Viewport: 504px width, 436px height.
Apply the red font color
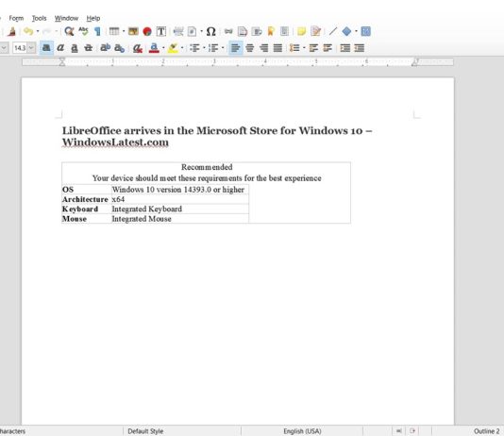(154, 48)
